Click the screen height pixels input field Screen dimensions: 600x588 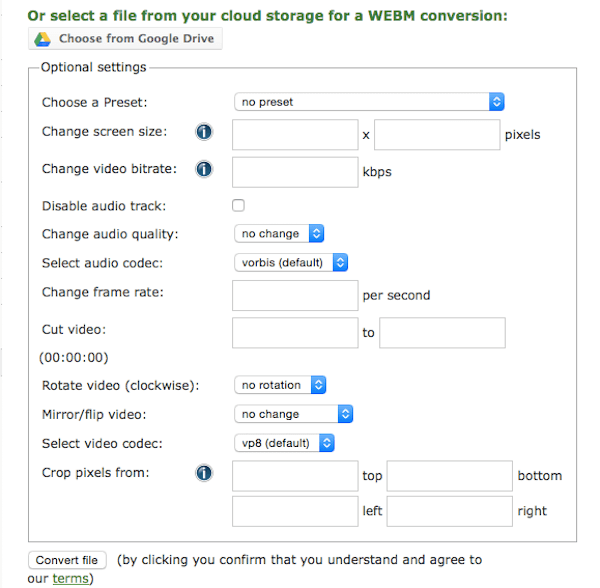pos(437,134)
